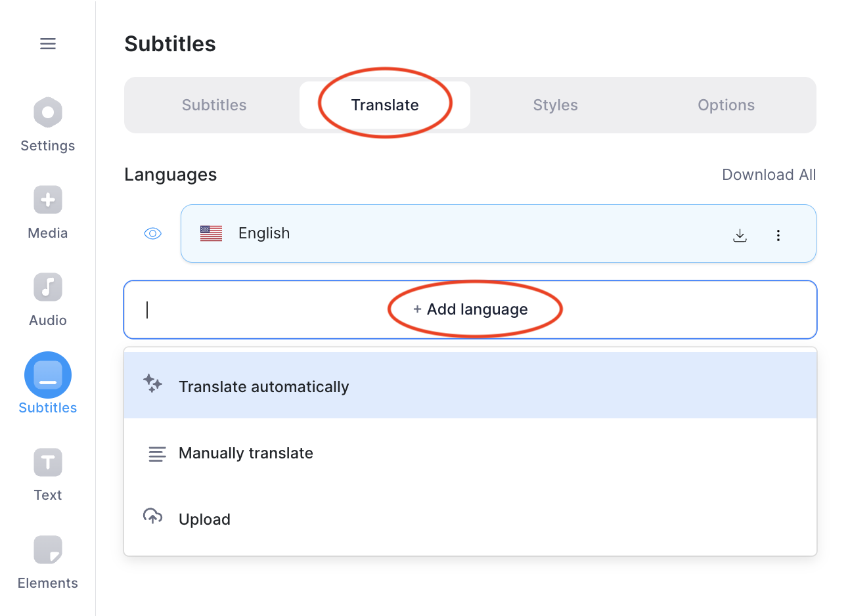Open the Elements panel
The width and height of the screenshot is (850, 616).
47,550
